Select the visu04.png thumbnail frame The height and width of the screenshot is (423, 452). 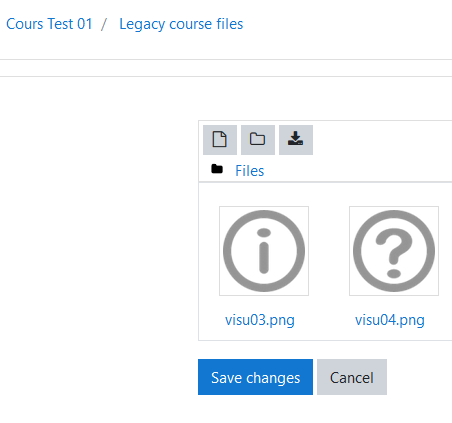pos(394,251)
